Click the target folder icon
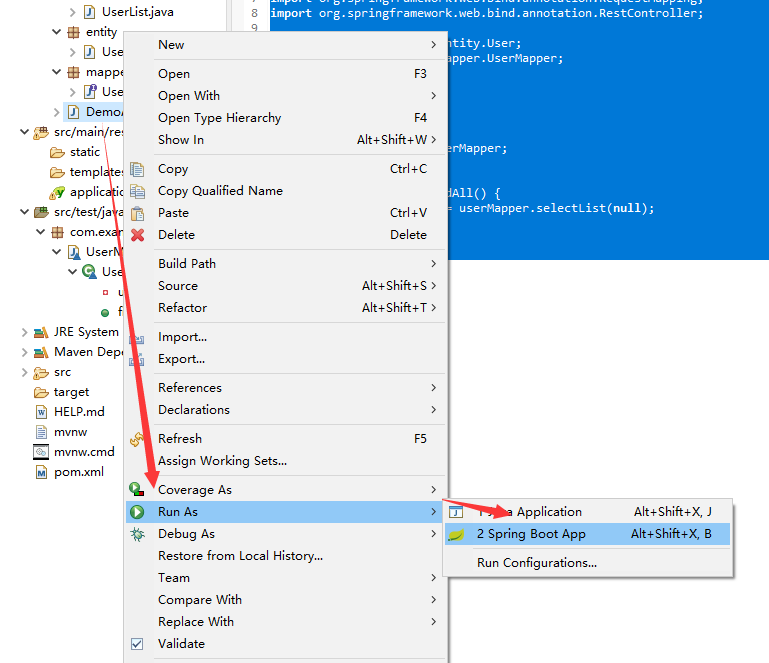This screenshot has width=769, height=663. tap(41, 392)
